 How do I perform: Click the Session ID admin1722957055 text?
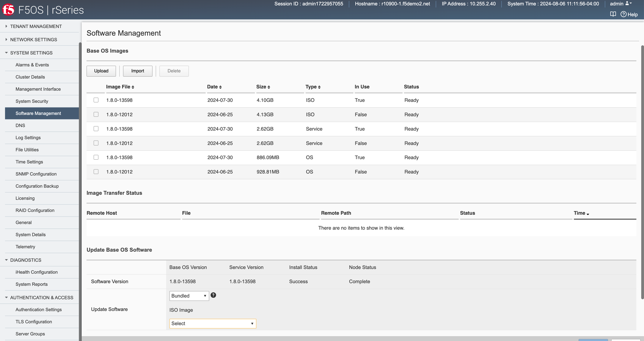pyautogui.click(x=309, y=4)
